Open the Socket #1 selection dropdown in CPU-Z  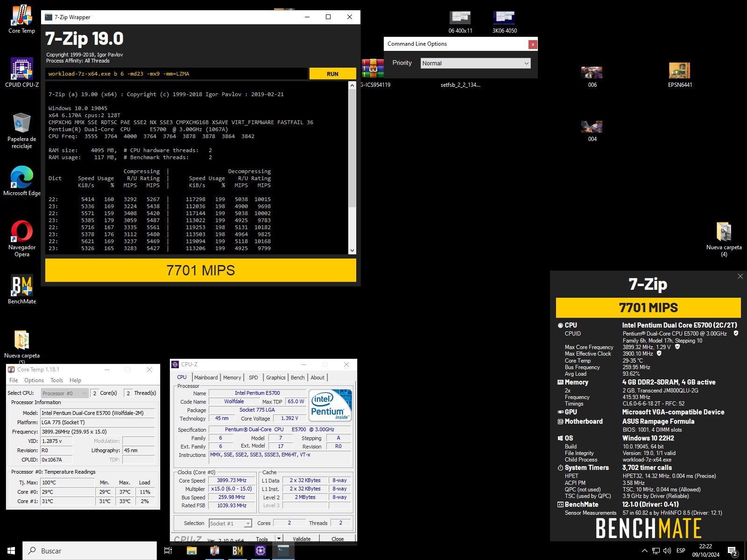[230, 523]
